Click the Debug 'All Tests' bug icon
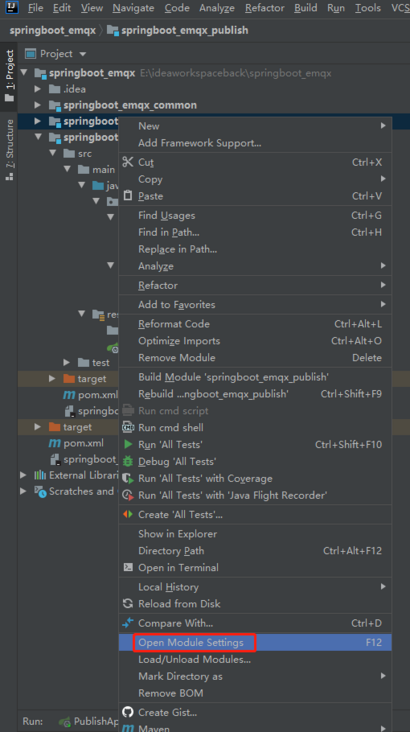This screenshot has height=732, width=410. click(127, 461)
